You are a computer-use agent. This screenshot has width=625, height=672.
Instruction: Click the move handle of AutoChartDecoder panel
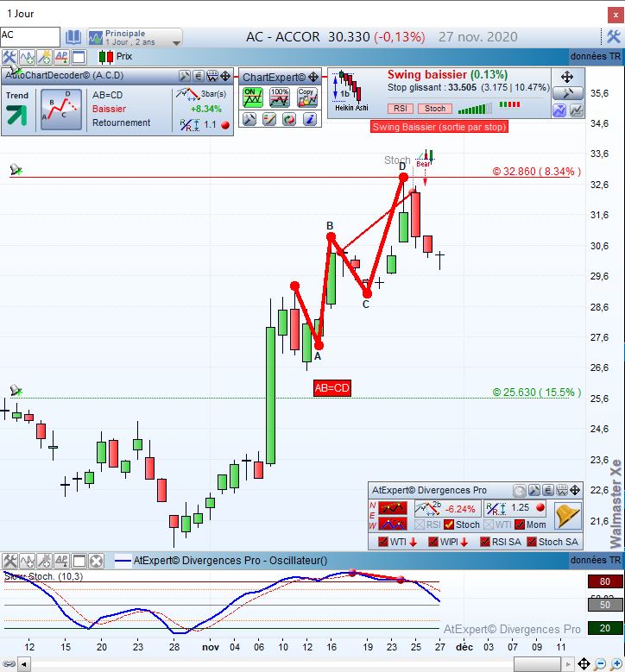pos(225,76)
